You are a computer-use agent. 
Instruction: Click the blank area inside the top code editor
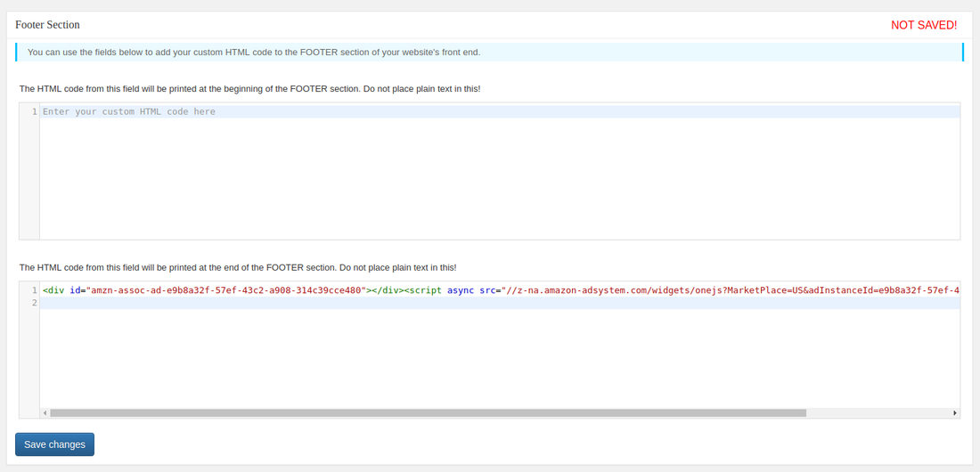pos(500,178)
